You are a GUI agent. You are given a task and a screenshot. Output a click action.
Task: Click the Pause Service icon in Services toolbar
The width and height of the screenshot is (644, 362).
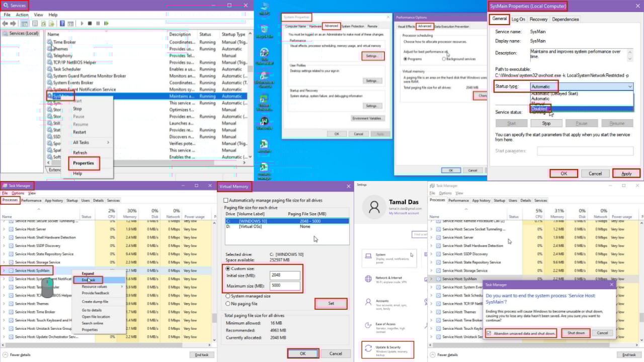tap(98, 24)
